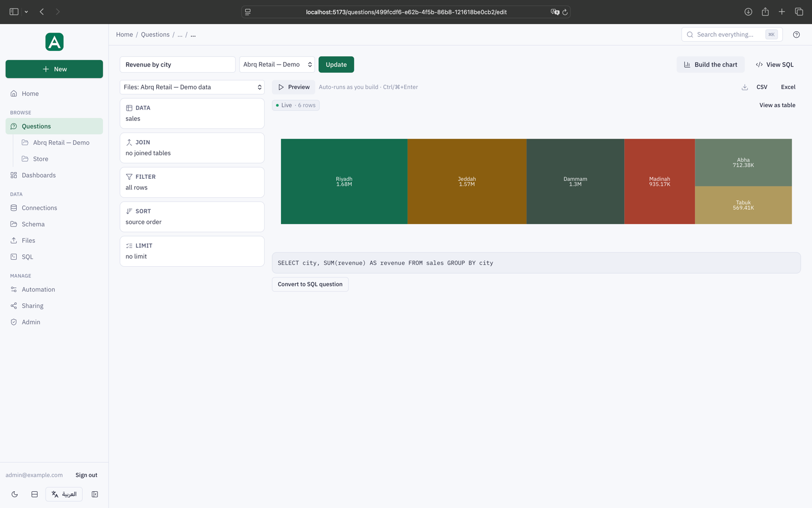Screen dimensions: 812x508
Task: Export as CSV
Action: (762, 87)
